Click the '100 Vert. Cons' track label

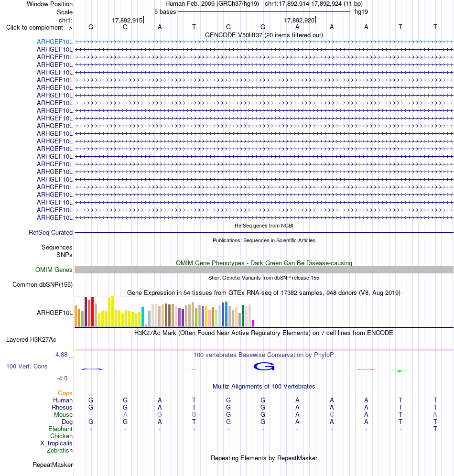pyautogui.click(x=27, y=367)
